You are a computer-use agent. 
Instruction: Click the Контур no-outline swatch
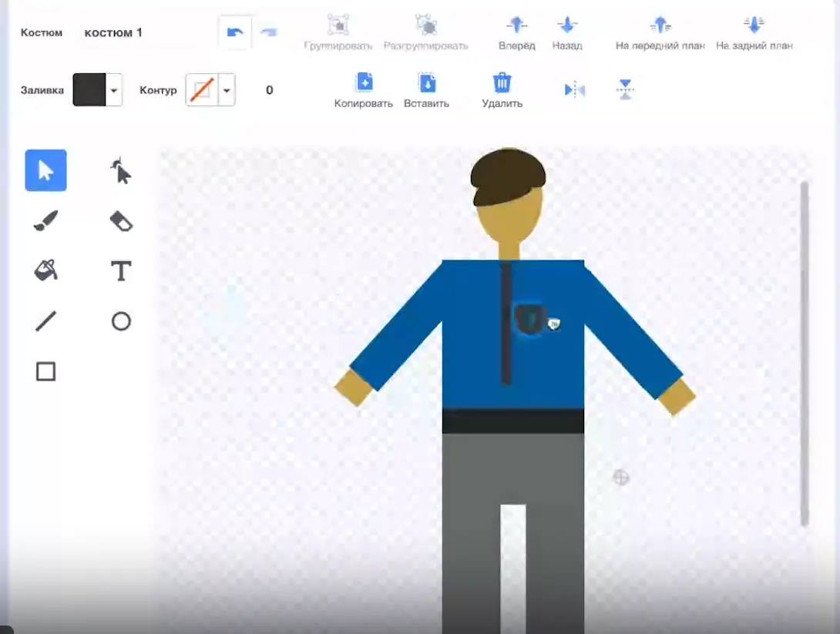tap(202, 90)
